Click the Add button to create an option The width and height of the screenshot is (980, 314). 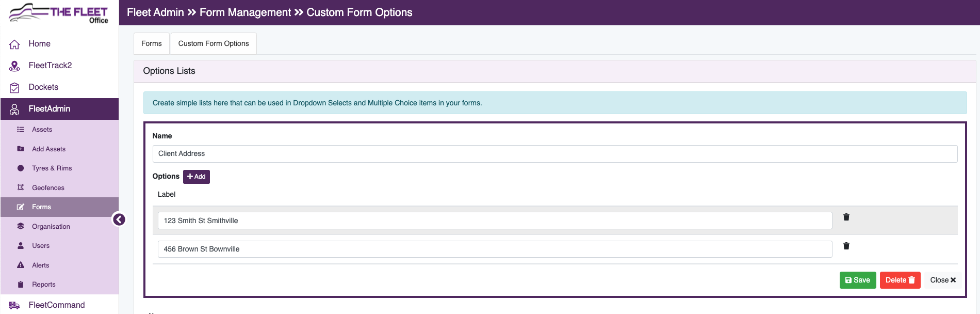click(197, 177)
